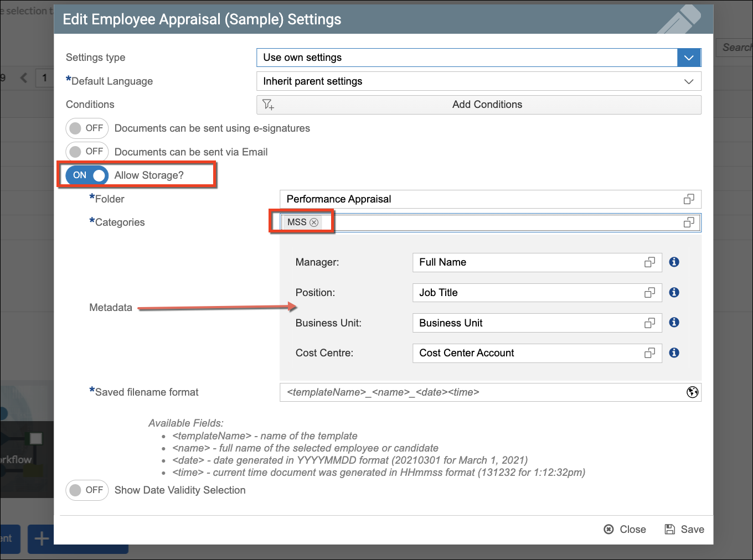Toggle Show Date Validity Selection on
Screen dimensions: 753x560
pyautogui.click(x=87, y=490)
